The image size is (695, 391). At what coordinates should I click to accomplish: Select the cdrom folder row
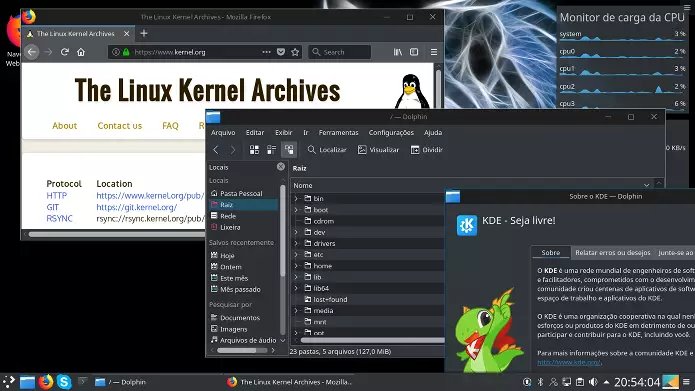point(368,221)
